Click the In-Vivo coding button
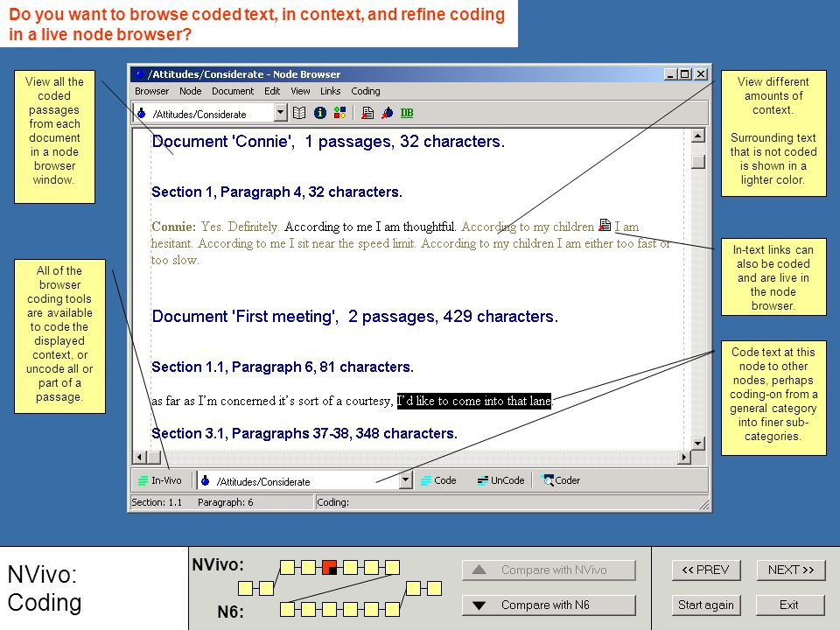The height and width of the screenshot is (630, 840). (160, 480)
